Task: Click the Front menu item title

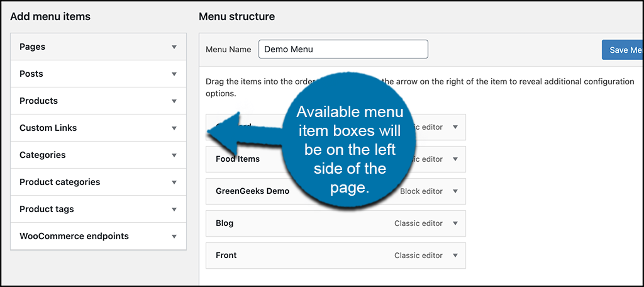Action: click(226, 256)
